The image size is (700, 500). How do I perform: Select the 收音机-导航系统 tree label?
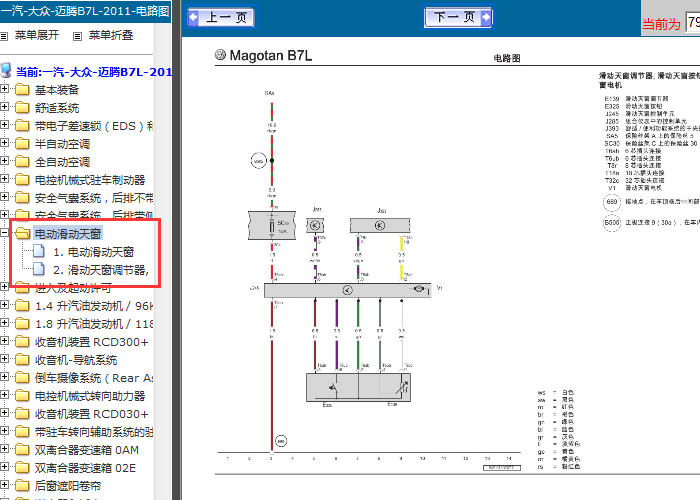[x=76, y=360]
